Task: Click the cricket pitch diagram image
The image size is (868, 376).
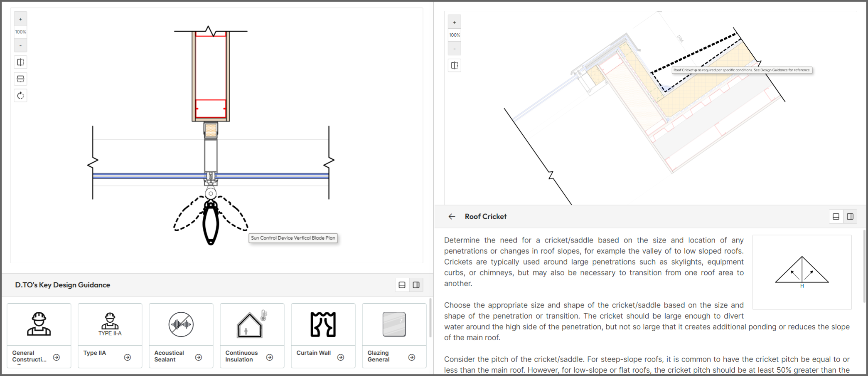Action: pyautogui.click(x=802, y=272)
